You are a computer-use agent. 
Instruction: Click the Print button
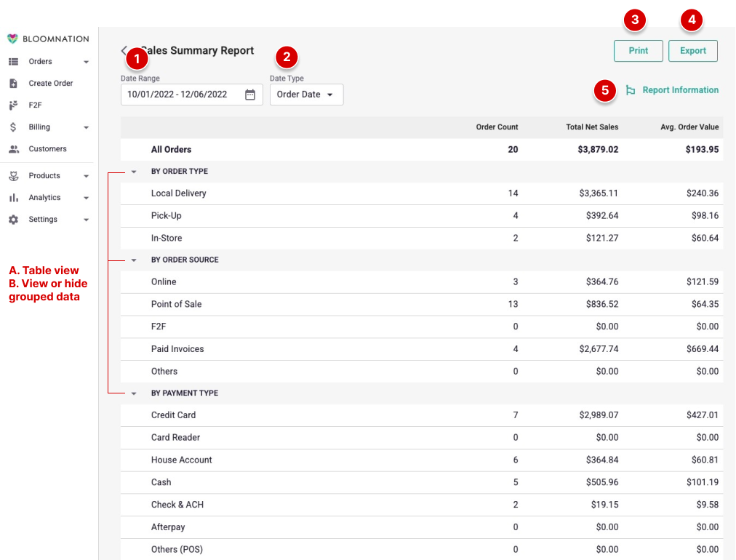pyautogui.click(x=638, y=50)
